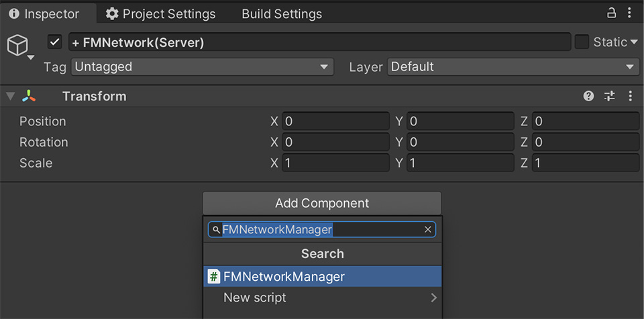The height and width of the screenshot is (319, 644).
Task: Toggle the GameObject active checkbox
Action: click(x=55, y=42)
